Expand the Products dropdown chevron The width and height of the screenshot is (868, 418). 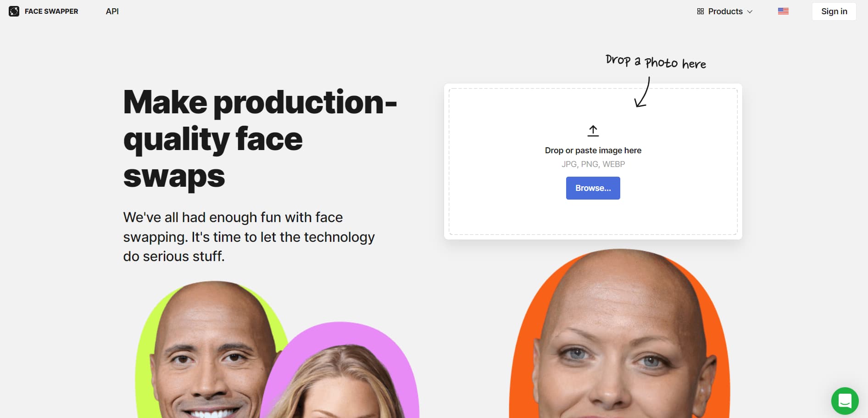coord(750,11)
